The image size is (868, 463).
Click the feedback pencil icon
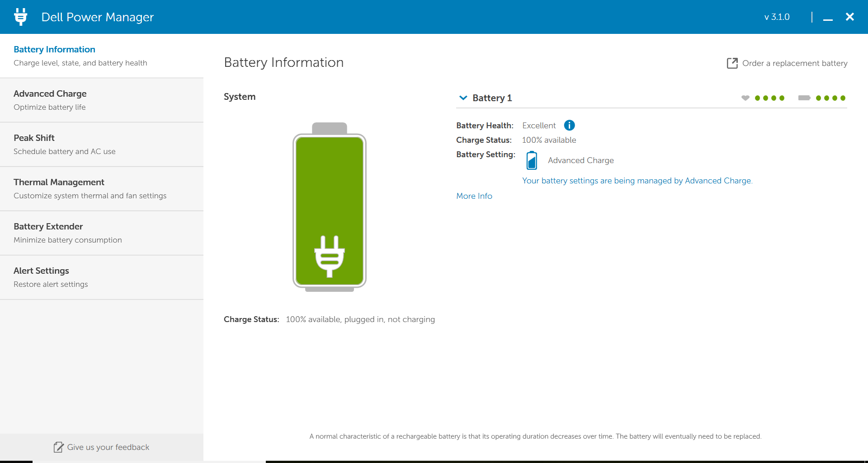58,447
